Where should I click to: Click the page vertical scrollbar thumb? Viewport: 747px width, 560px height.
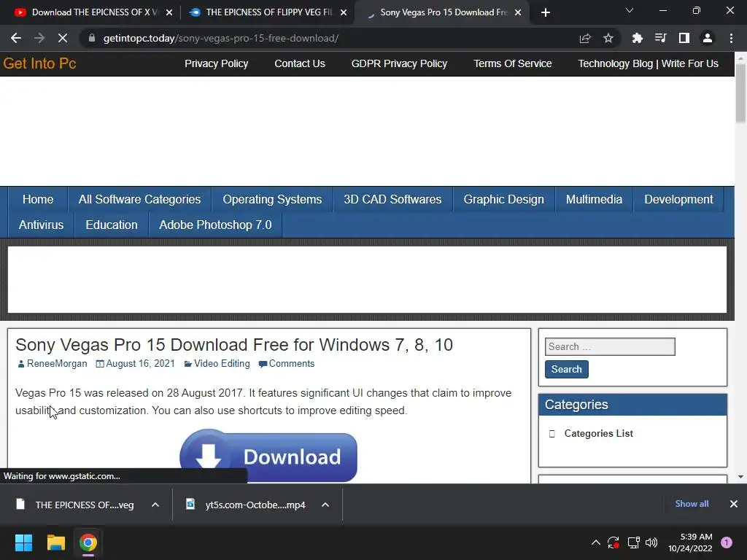coord(740,93)
